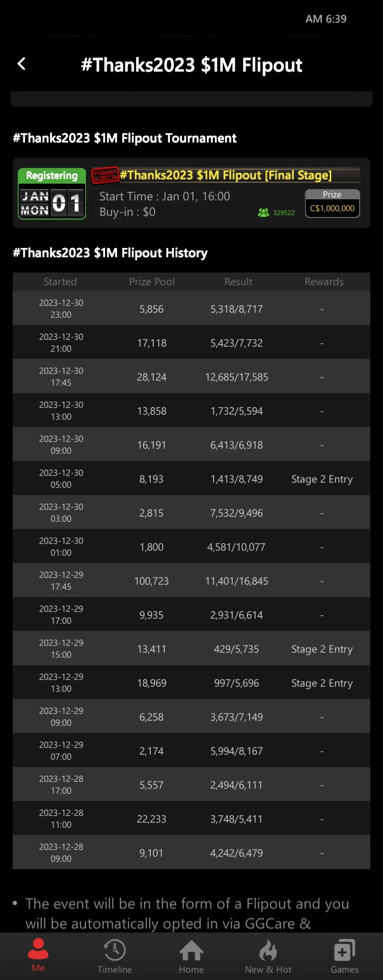This screenshot has width=383, height=980.
Task: Select the 2023-12-29 17:45 history row
Action: (191, 581)
